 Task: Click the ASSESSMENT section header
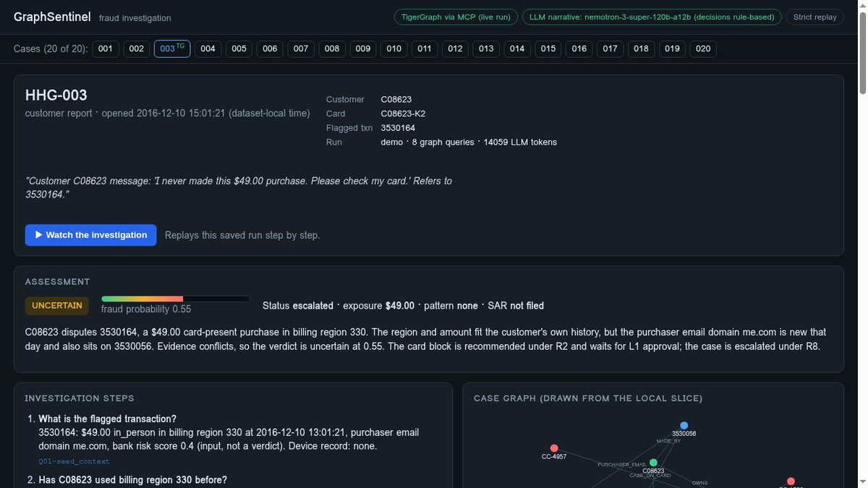point(58,282)
